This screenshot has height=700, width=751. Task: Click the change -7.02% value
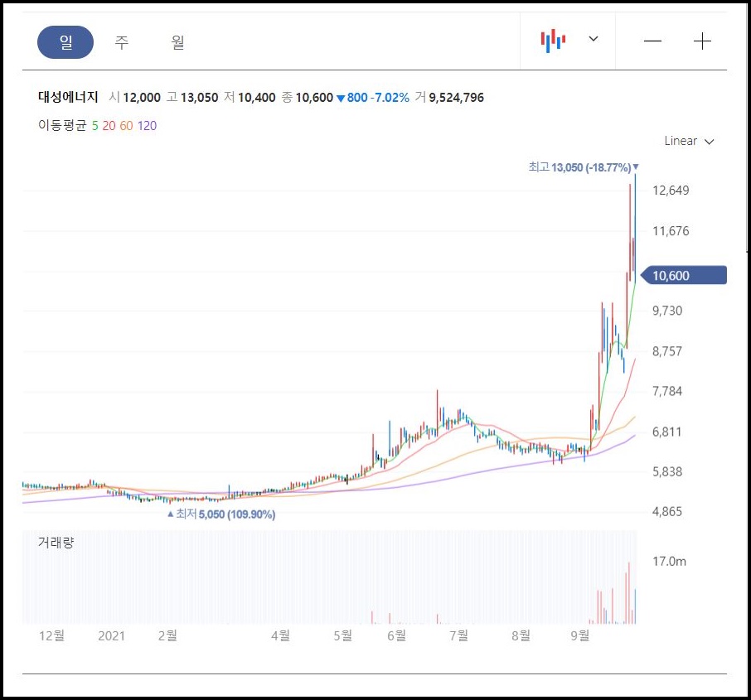coord(390,98)
